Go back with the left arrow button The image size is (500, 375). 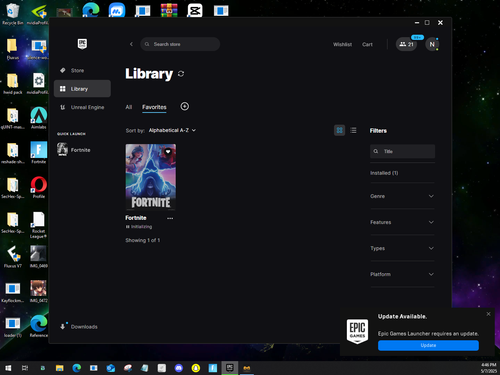click(131, 44)
